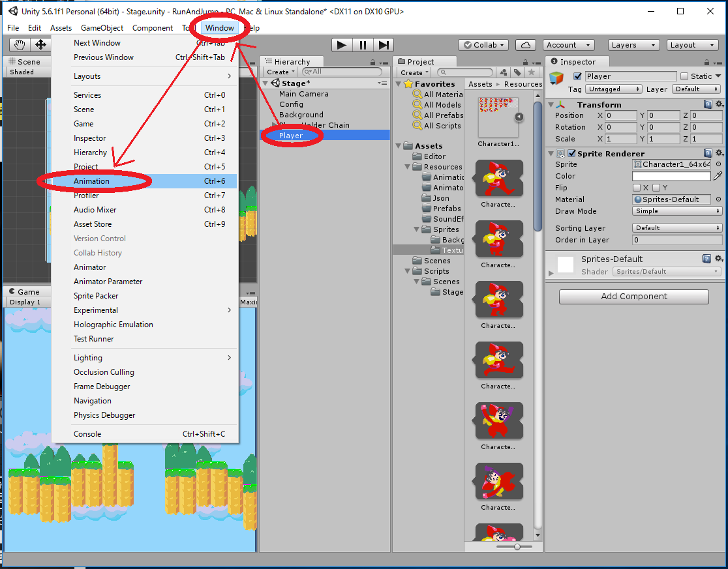Toggle Sprite Renderer enabled checkbox
This screenshot has height=569, width=728.
572,153
